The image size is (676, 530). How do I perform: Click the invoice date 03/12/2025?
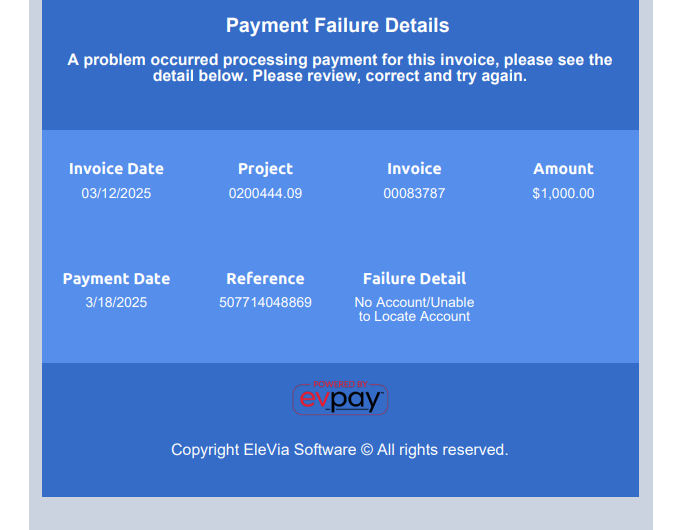click(x=116, y=193)
